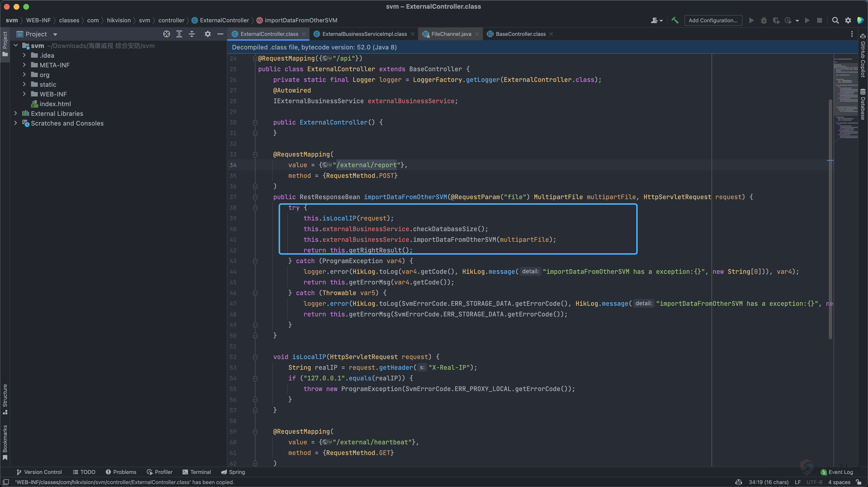The height and width of the screenshot is (487, 868).
Task: Toggle tool window bars in status corner
Action: [6, 482]
